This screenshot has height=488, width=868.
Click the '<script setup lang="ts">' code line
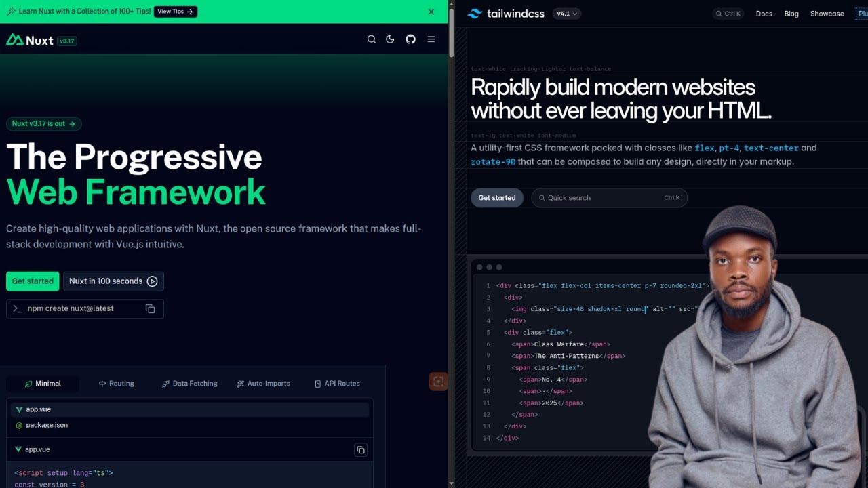(64, 473)
